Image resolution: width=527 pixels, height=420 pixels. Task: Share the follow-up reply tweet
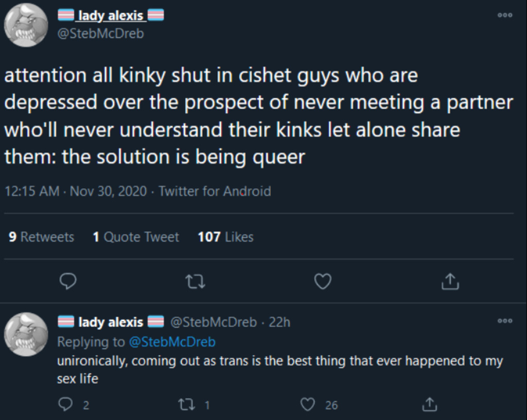point(428,405)
